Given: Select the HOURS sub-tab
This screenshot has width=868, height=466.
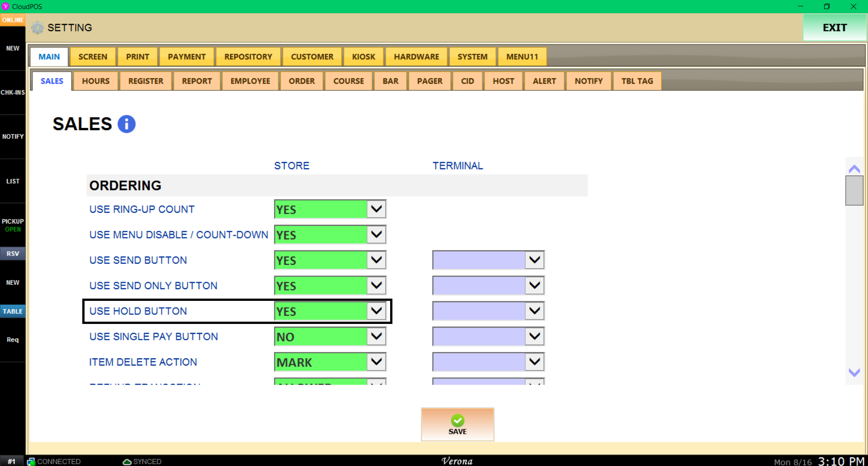Looking at the screenshot, I should (96, 81).
